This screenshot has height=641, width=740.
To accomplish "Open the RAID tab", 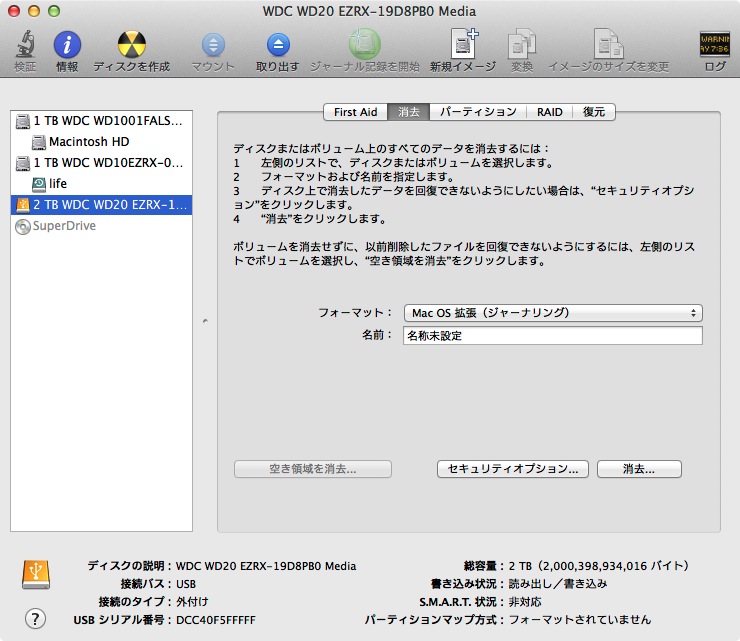I will (549, 112).
